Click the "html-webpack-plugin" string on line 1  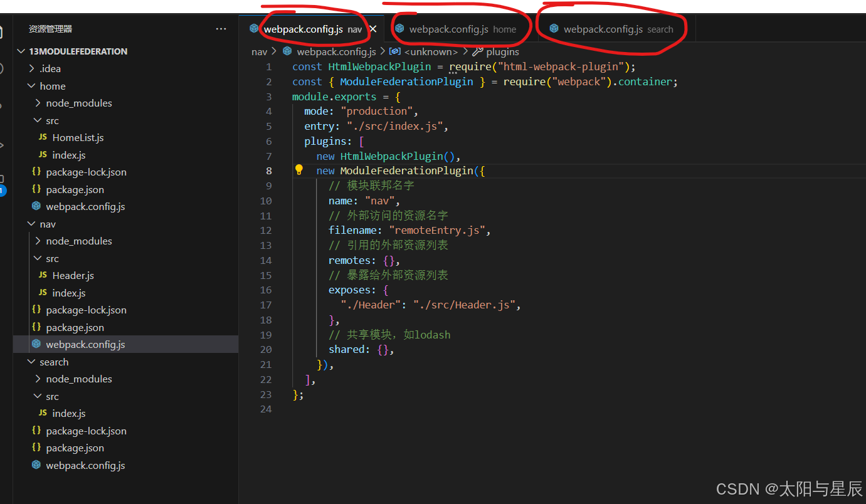(561, 66)
